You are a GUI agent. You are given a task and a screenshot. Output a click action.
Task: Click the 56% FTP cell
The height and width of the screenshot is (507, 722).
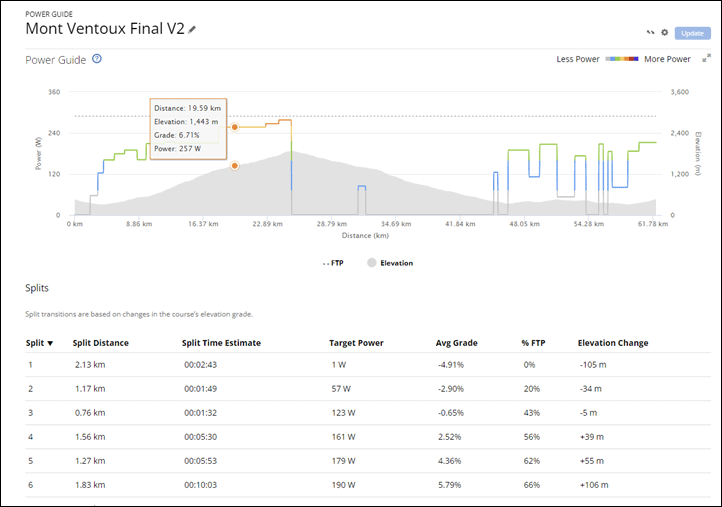click(x=531, y=437)
